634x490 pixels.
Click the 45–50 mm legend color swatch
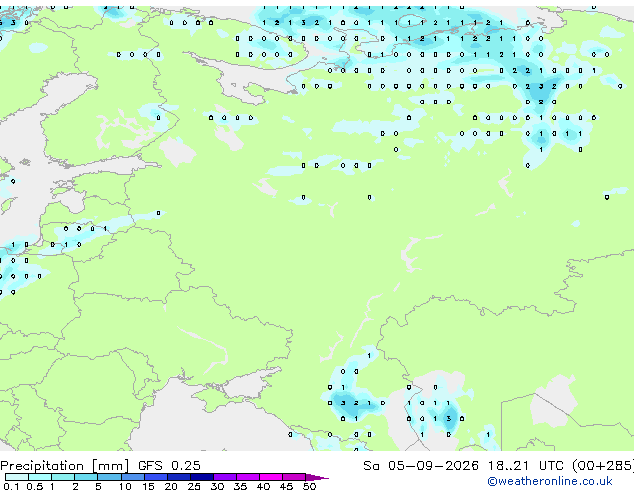(x=294, y=477)
